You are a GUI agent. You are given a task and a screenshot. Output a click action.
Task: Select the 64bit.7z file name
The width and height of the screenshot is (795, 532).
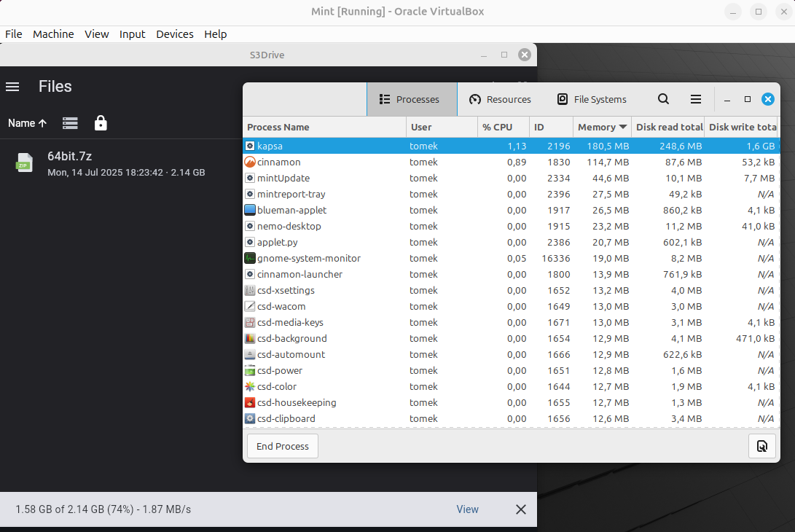pos(69,156)
